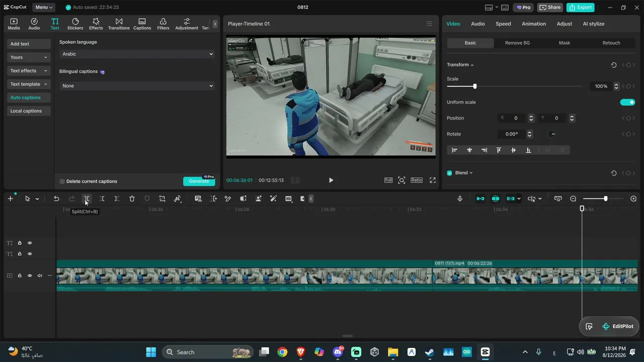Open the Captions panel
This screenshot has height=362, width=644.
click(x=142, y=24)
